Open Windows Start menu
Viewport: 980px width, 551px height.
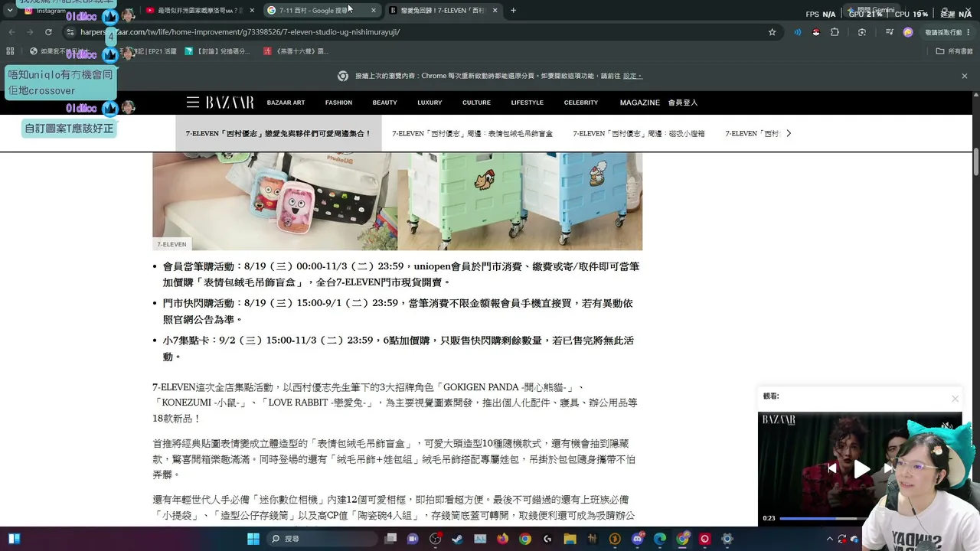253,539
